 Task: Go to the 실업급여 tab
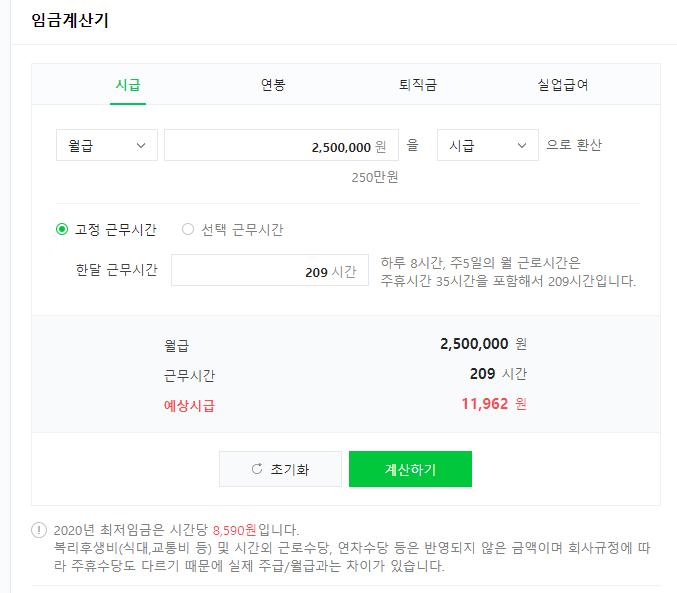[562, 85]
